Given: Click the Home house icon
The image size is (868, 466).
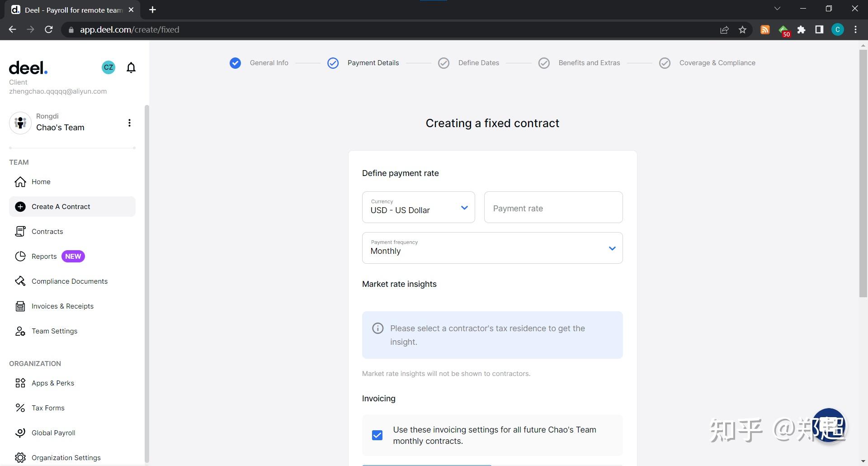Looking at the screenshot, I should click(x=20, y=182).
